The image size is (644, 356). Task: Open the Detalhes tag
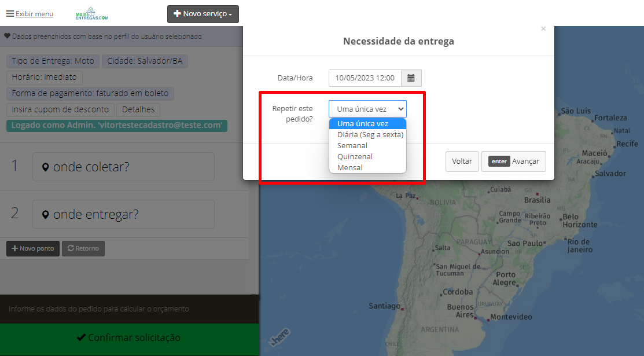(138, 110)
